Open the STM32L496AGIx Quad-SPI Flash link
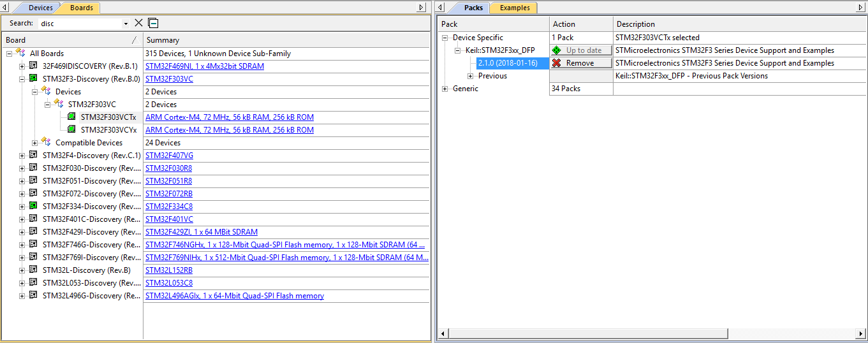 235,296
